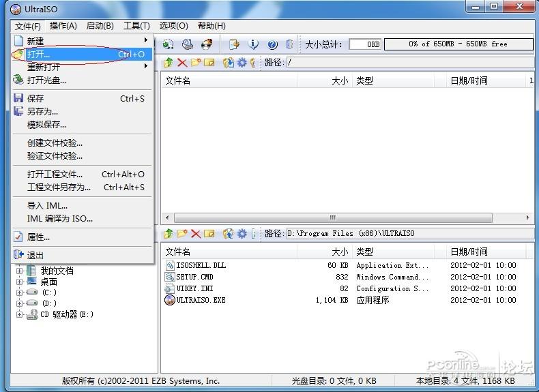Expand the (C:) drive tree node
This screenshot has width=539, height=392.
(x=20, y=292)
